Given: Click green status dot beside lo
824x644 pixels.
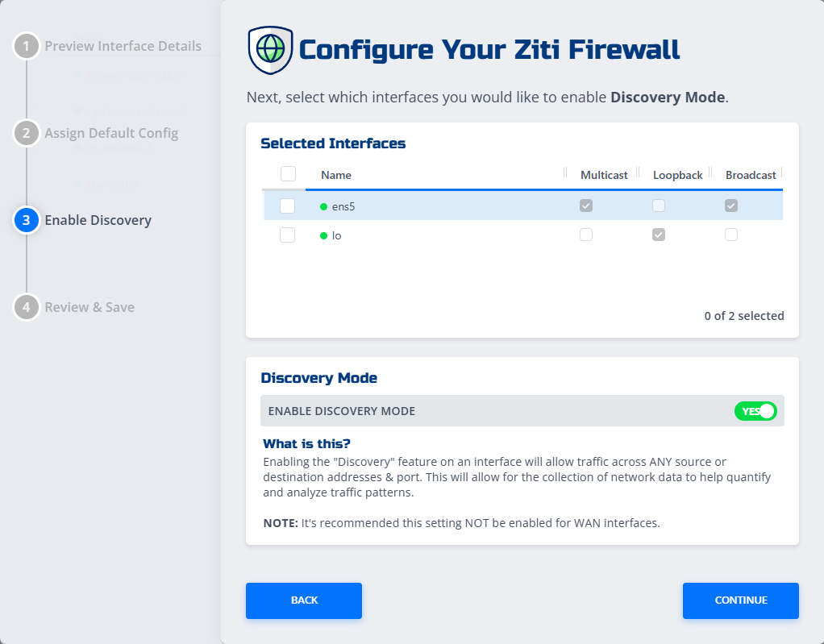Looking at the screenshot, I should click(324, 235).
